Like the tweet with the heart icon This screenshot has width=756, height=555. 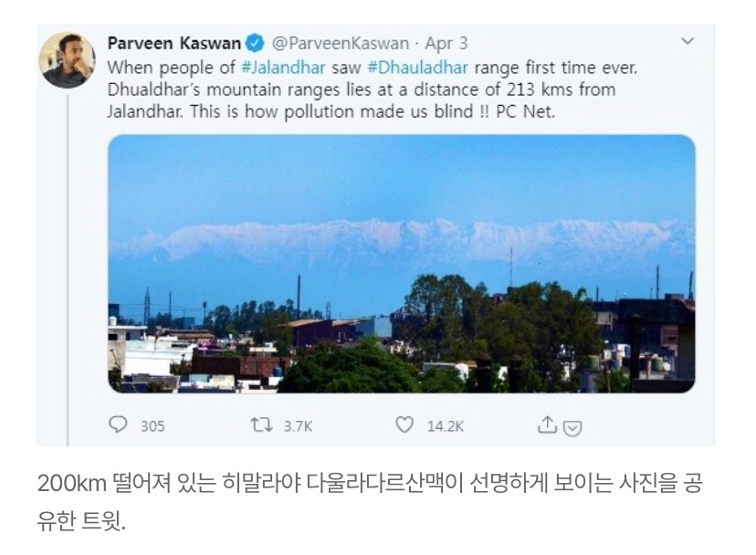click(404, 424)
